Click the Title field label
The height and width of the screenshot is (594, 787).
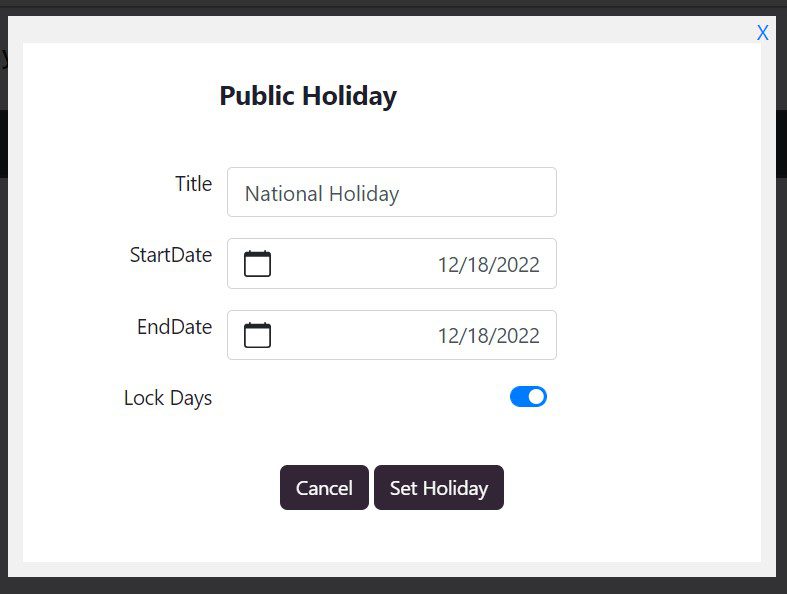coord(193,184)
